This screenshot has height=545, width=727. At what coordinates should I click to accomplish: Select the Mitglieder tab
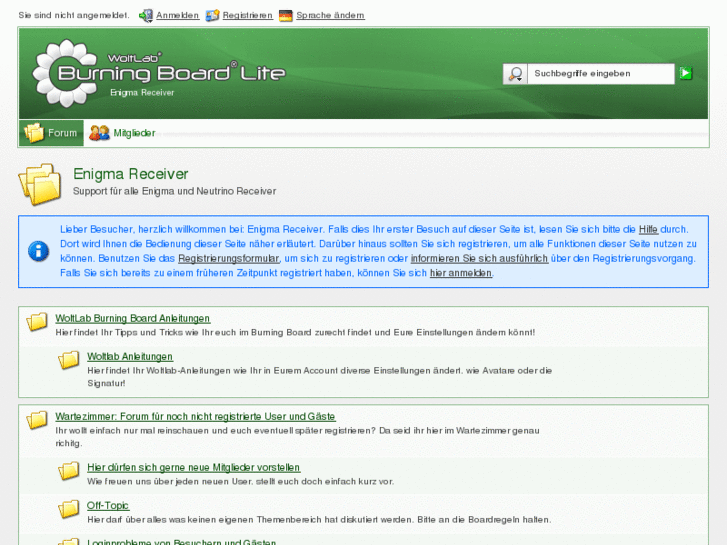point(122,133)
